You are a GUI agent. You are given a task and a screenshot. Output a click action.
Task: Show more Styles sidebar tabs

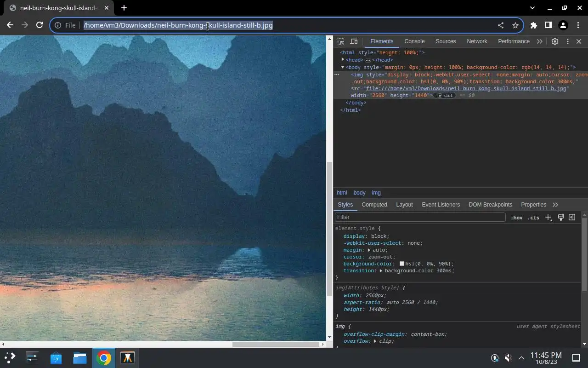555,205
